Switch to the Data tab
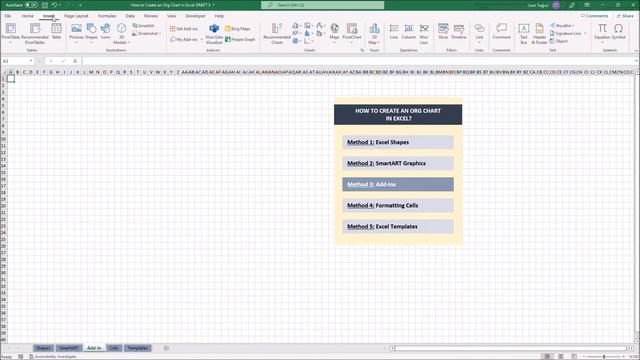Viewport: 640px width, 360px height. (x=130, y=16)
